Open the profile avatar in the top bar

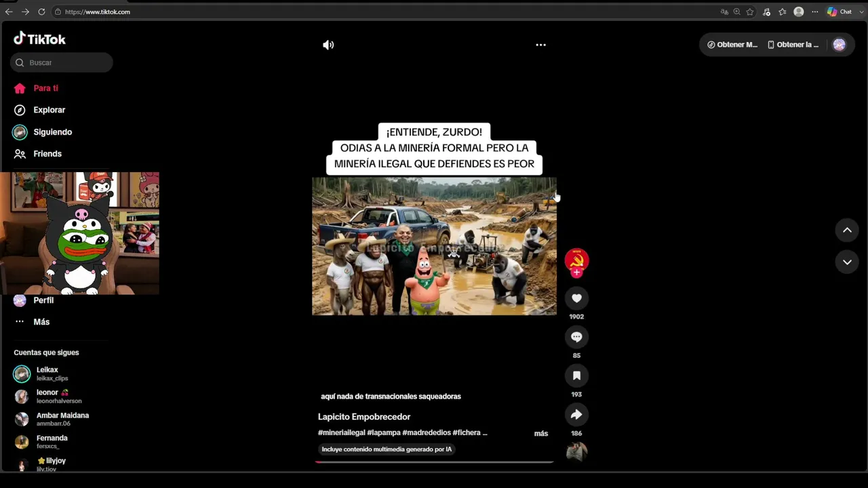(x=839, y=45)
